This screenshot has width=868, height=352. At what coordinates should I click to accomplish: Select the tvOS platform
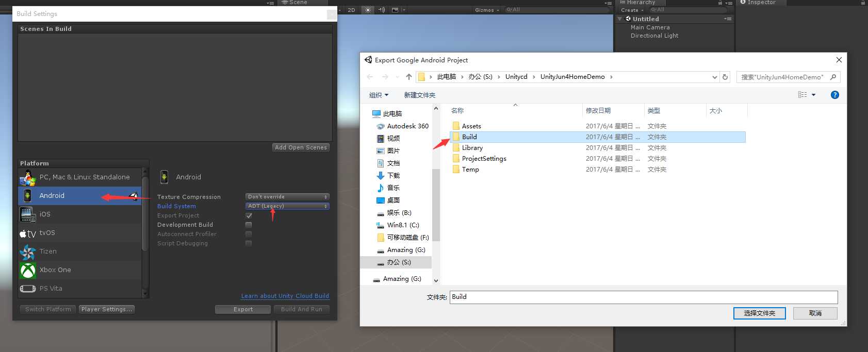tap(80, 232)
